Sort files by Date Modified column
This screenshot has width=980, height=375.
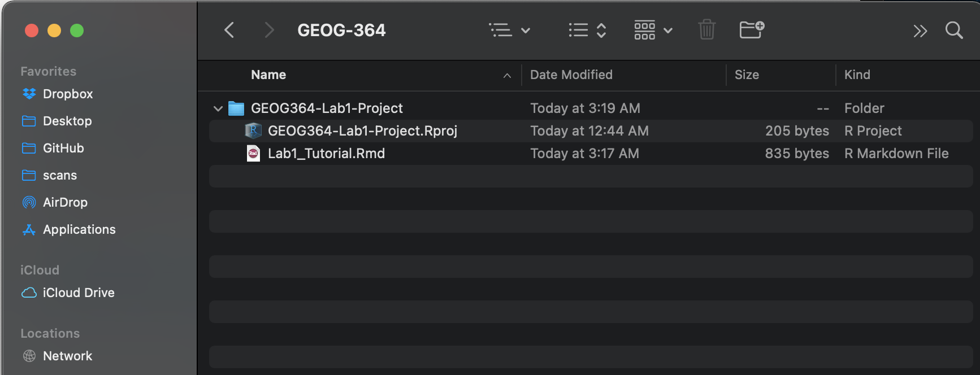click(571, 75)
